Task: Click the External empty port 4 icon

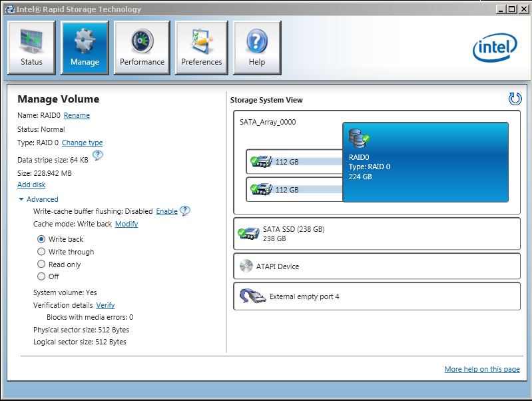Action: click(253, 296)
